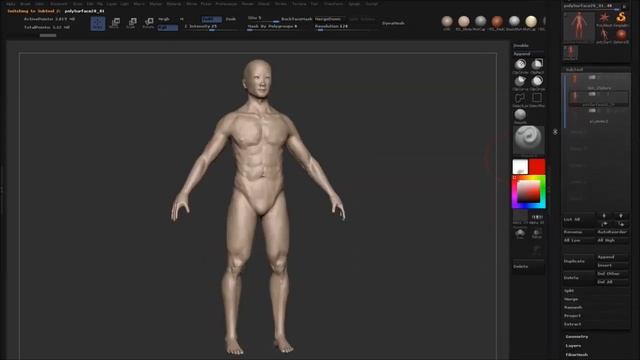Screen dimensions: 640x360
Task: Toggle the Double option above Append
Action: tap(521, 46)
